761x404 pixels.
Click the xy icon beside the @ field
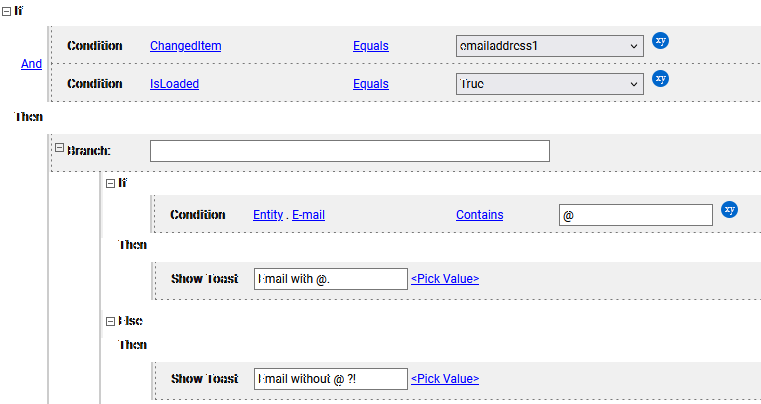coord(729,209)
